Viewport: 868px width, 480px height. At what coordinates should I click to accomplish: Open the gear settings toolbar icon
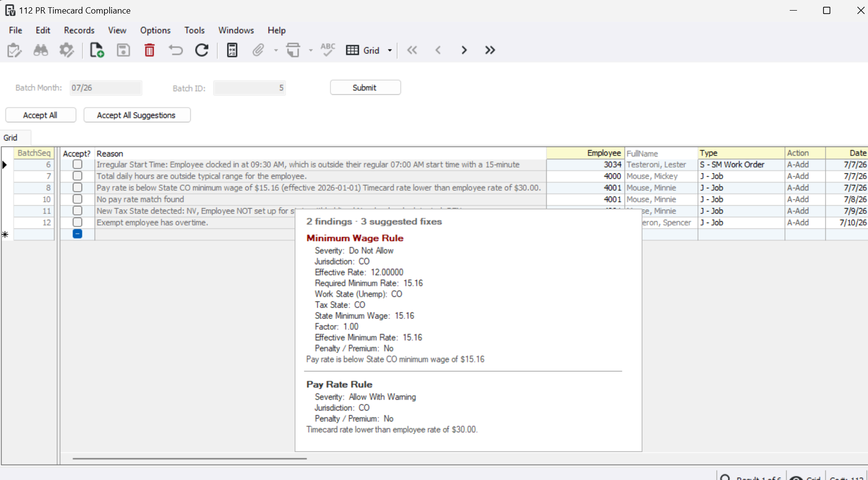[67, 50]
